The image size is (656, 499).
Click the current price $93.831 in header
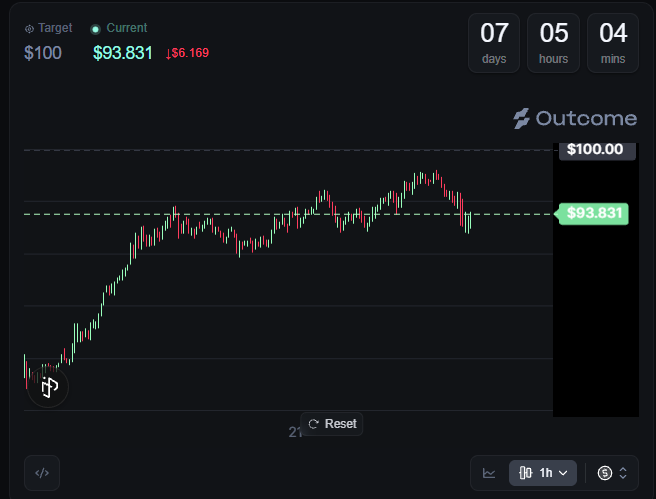pyautogui.click(x=123, y=53)
